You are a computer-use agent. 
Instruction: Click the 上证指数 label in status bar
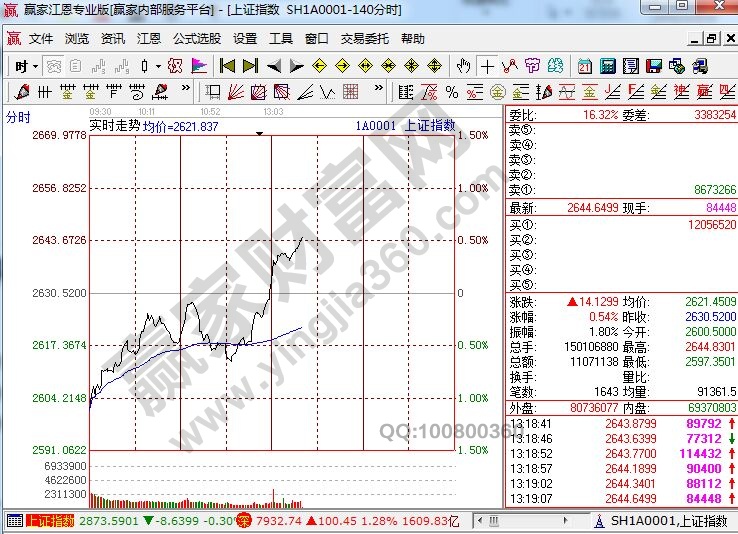(x=49, y=521)
